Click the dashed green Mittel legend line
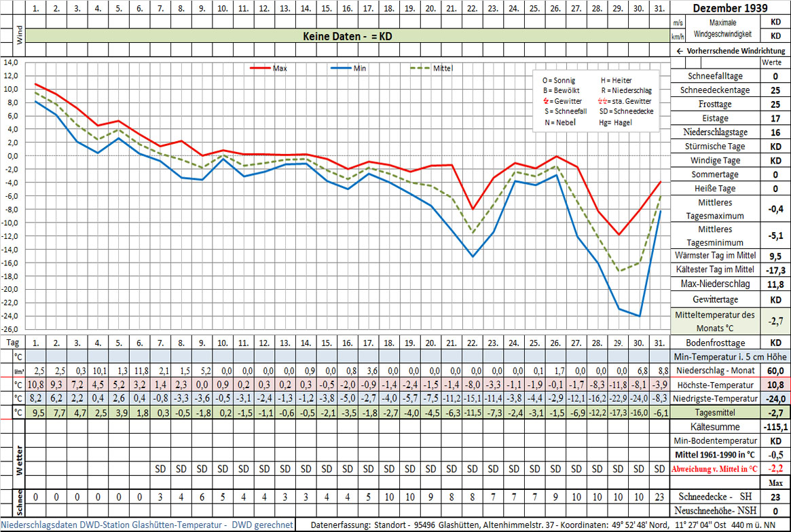The image size is (791, 532). pos(421,69)
